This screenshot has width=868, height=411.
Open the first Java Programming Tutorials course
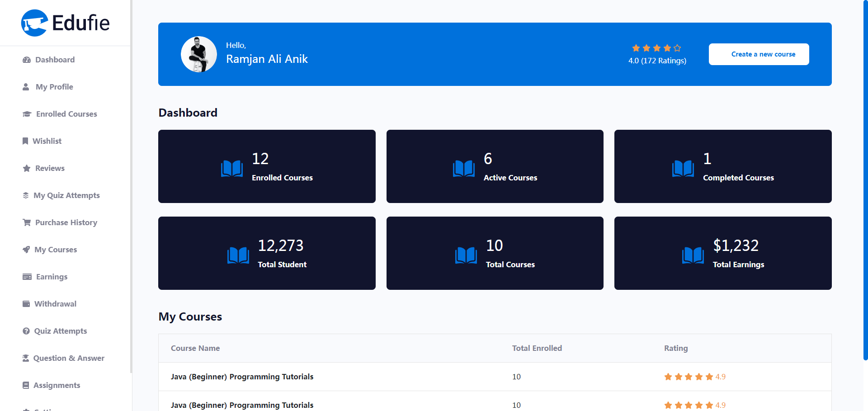tap(242, 377)
